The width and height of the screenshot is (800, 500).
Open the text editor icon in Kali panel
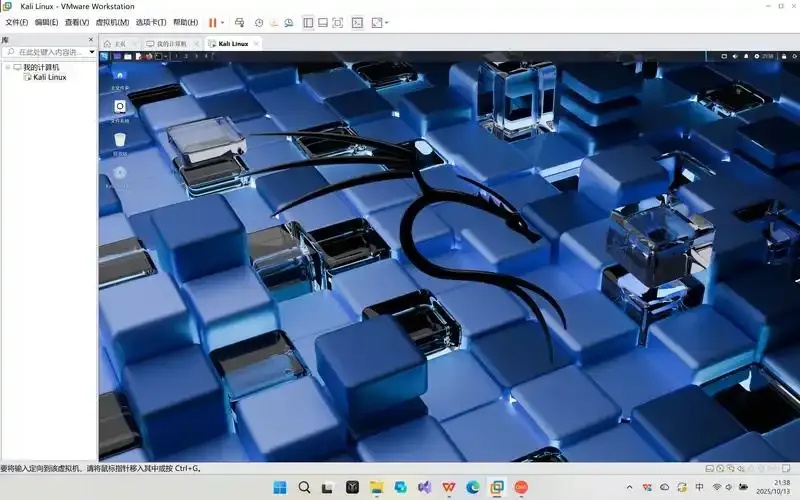point(138,56)
